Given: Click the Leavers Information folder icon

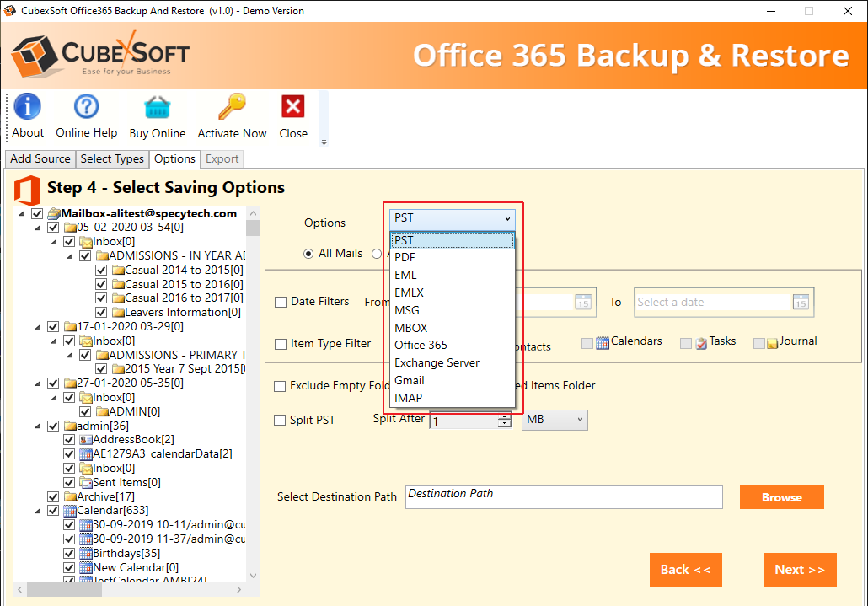Looking at the screenshot, I should click(118, 312).
